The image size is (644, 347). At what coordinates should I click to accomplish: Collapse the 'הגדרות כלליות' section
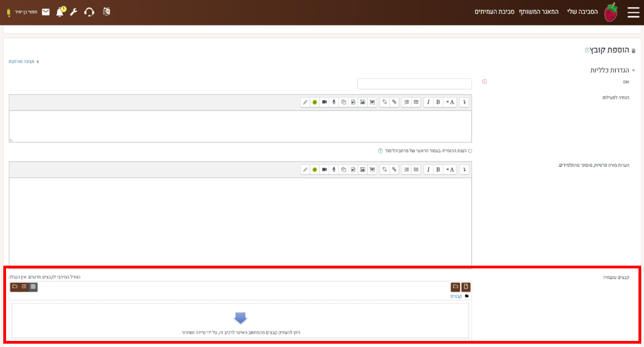click(613, 70)
